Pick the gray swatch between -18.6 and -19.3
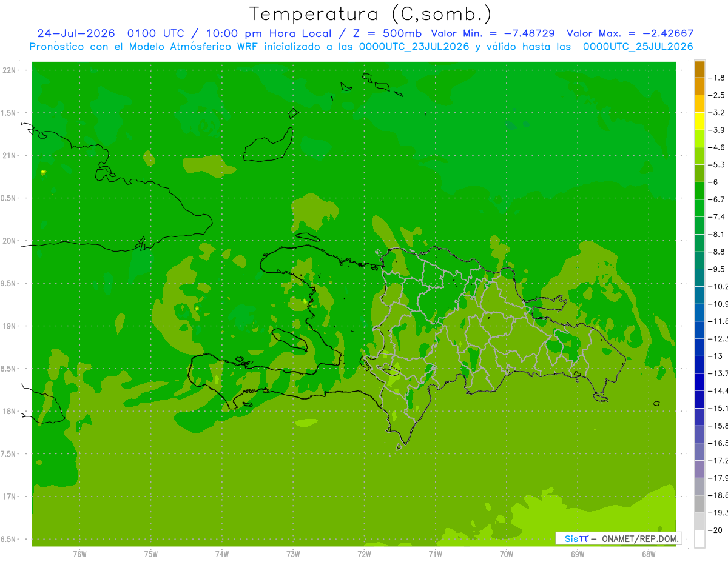Screen dimensions: 728x562 699,504
